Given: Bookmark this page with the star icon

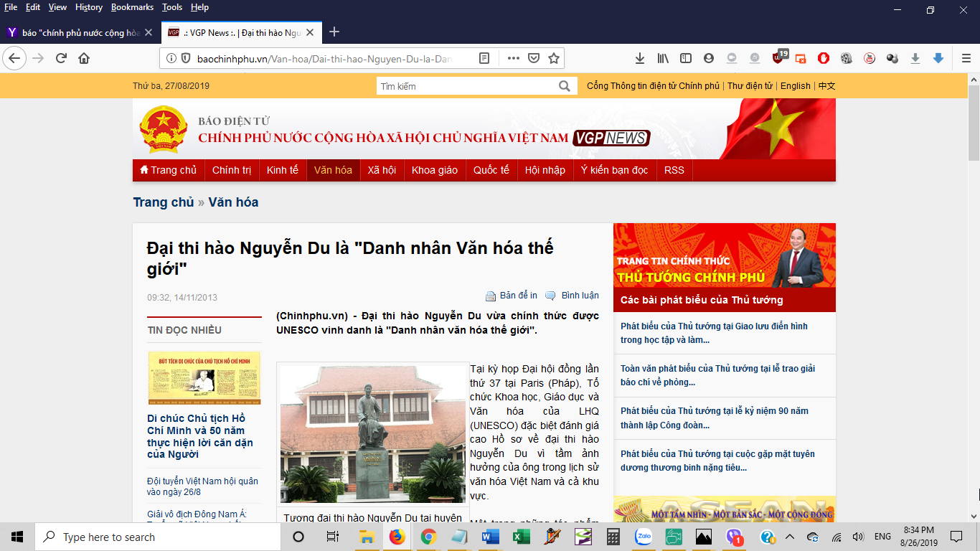Looking at the screenshot, I should (553, 58).
